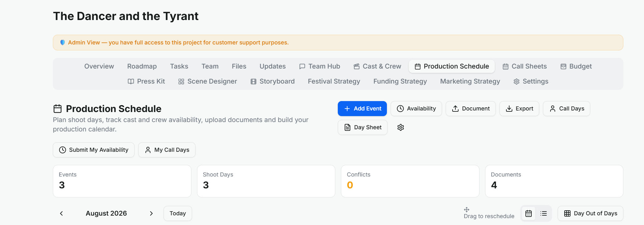
Task: Jump to Today in calendar
Action: coord(178,213)
